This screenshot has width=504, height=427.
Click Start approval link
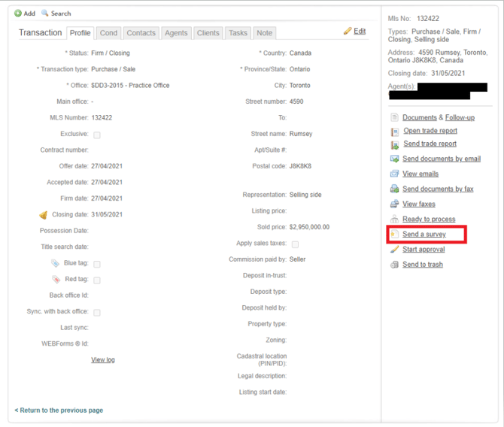coord(424,250)
